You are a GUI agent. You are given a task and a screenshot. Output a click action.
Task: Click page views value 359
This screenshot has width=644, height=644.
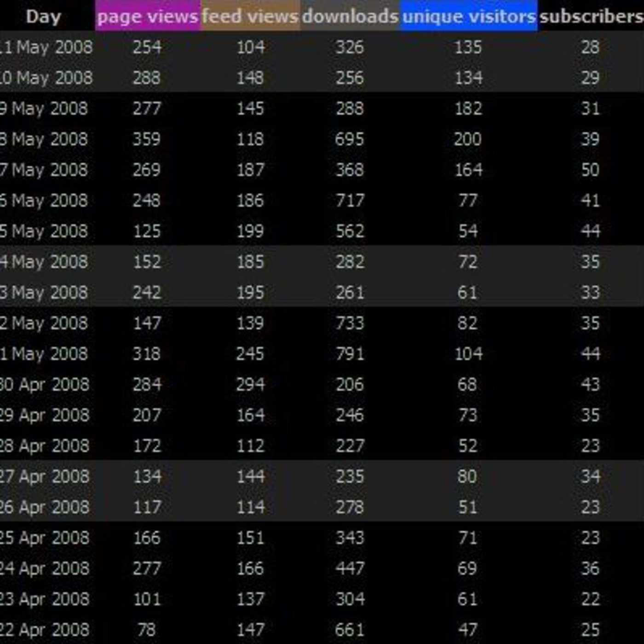click(147, 139)
